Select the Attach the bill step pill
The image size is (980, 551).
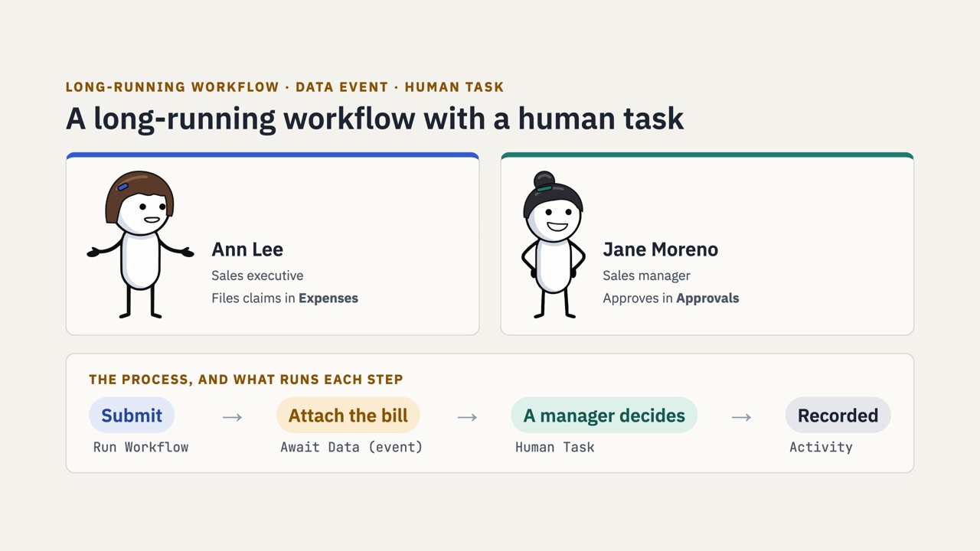coord(348,416)
